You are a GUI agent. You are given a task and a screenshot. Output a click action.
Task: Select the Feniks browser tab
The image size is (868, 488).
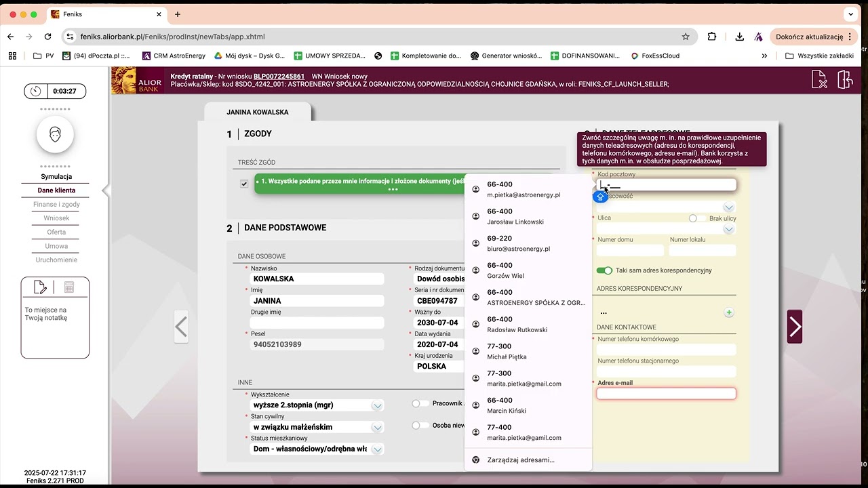coord(107,14)
